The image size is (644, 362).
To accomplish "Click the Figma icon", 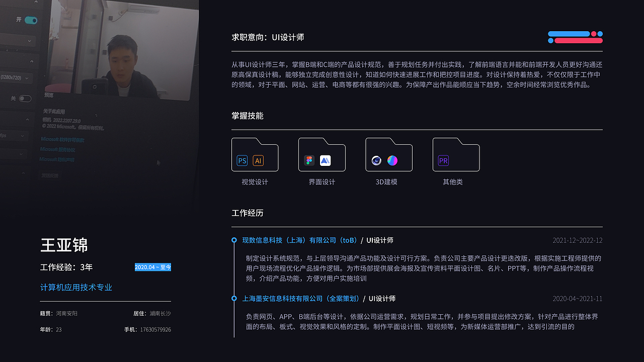I will point(309,161).
